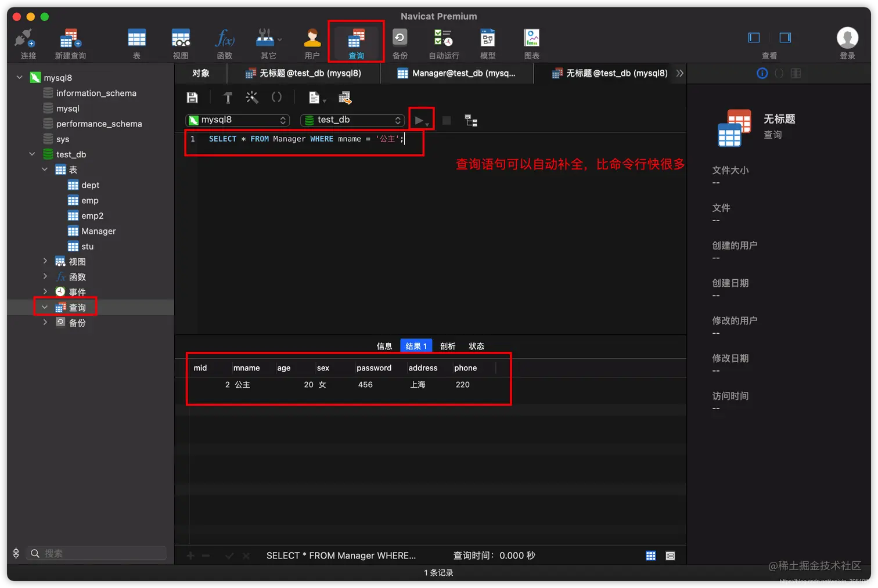This screenshot has width=878, height=588.
Task: Click the 上海 address cell
Action: [x=418, y=384]
